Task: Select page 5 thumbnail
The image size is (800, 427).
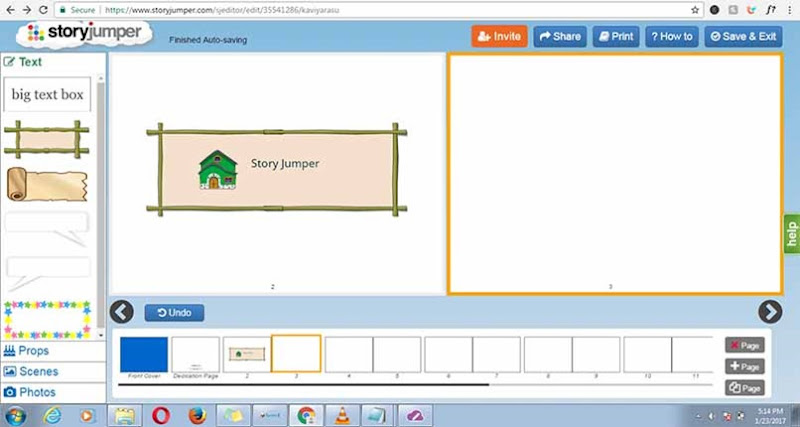Action: (397, 354)
